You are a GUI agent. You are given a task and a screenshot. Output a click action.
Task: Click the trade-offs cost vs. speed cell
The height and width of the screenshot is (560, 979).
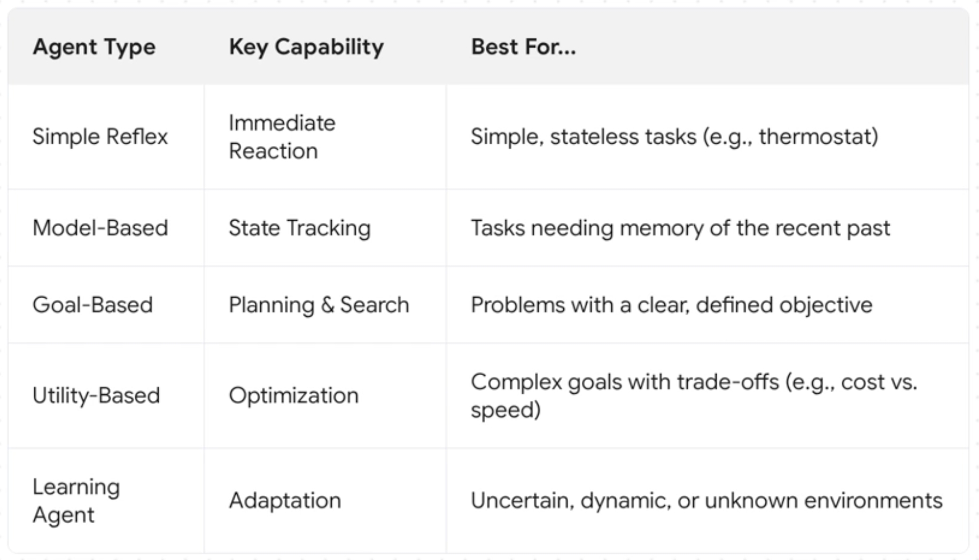[693, 396]
